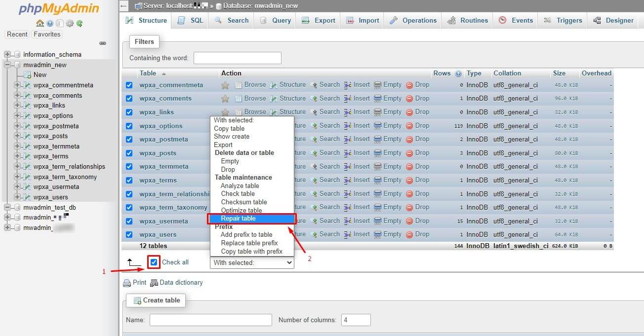The height and width of the screenshot is (336, 644).
Task: Expand wpxa_posts in the sidebar tree
Action: click(x=17, y=136)
